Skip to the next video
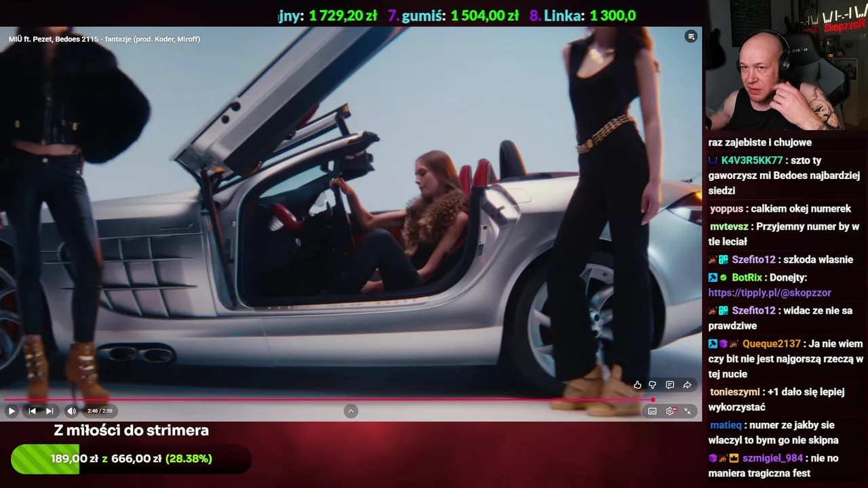Image resolution: width=868 pixels, height=488 pixels. click(x=50, y=411)
